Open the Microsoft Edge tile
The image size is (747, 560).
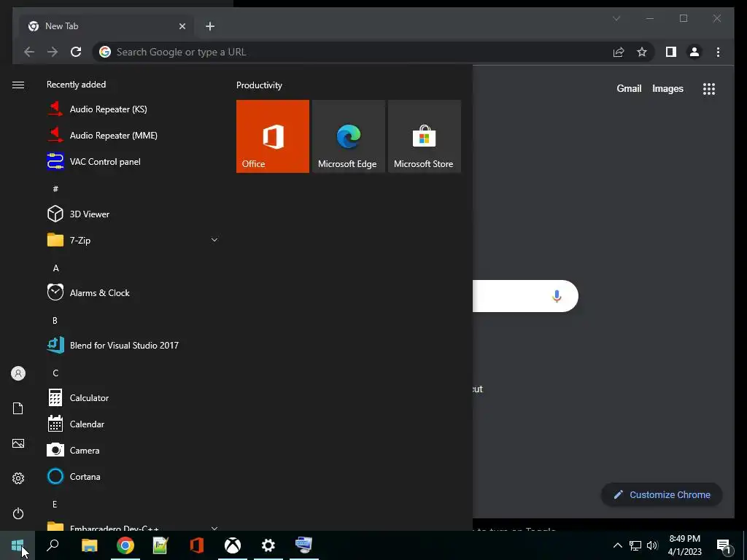pos(348,136)
